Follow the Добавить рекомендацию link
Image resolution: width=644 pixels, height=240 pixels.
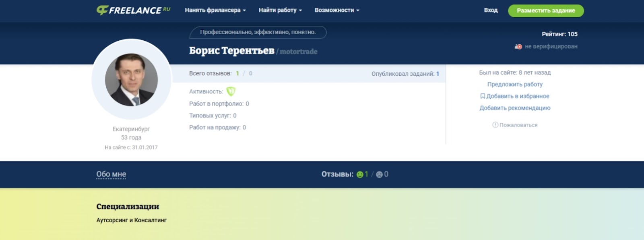click(x=515, y=108)
